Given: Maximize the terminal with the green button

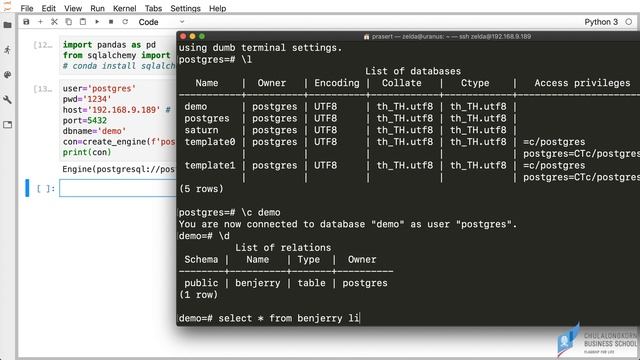Looking at the screenshot, I should 202,36.
